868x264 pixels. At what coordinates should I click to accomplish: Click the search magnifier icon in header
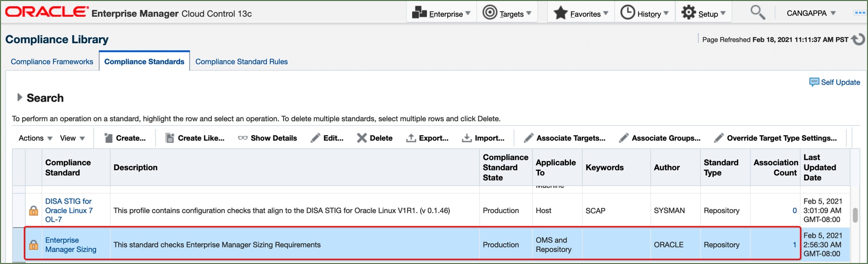(x=757, y=12)
